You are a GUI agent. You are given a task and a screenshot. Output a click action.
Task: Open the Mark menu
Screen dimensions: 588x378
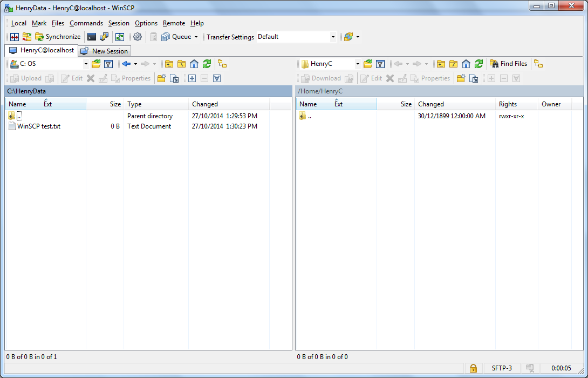pyautogui.click(x=39, y=23)
